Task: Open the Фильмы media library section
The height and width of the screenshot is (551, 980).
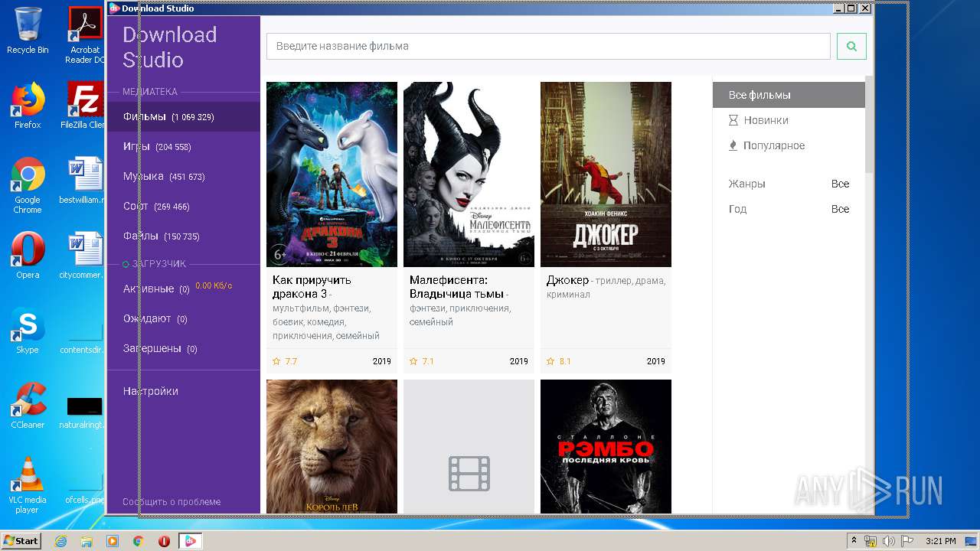Action: (x=184, y=117)
